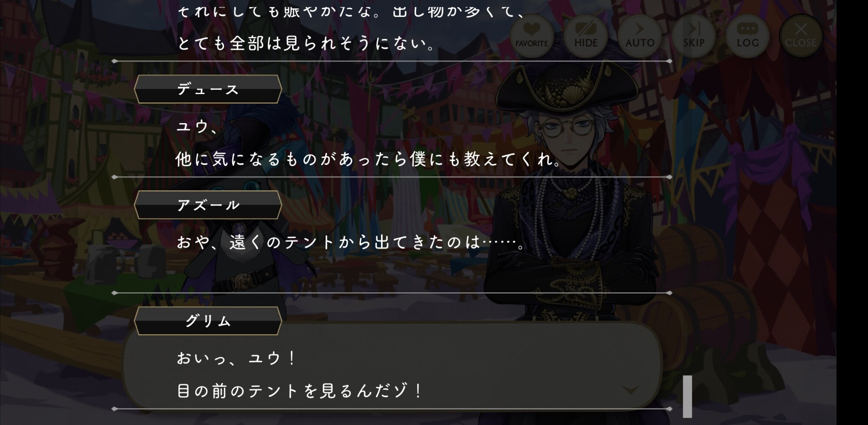Click Grim's line 目の前のテントを見るんだゾ
The width and height of the screenshot is (868, 425).
coord(299,391)
